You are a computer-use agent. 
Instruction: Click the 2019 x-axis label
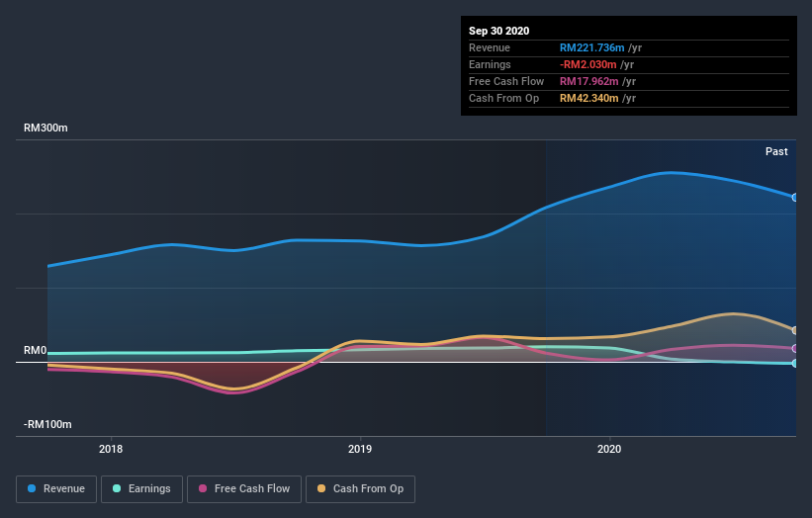(x=360, y=449)
